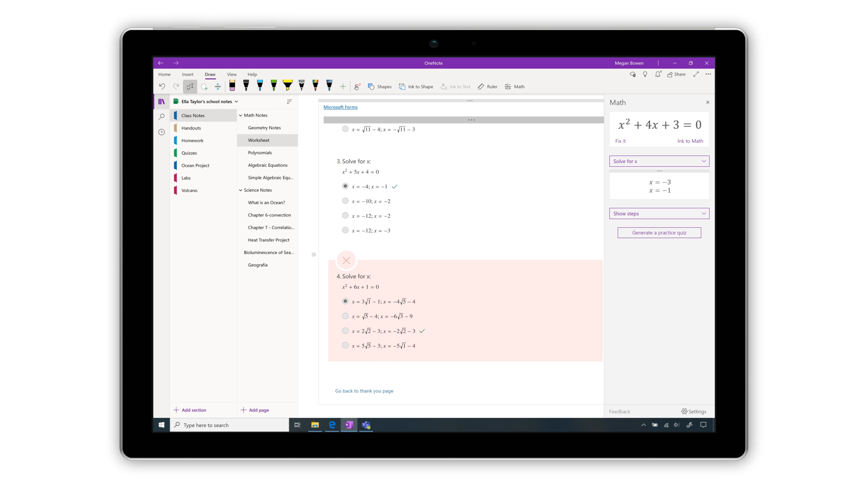Image resolution: width=868 pixels, height=488 pixels.
Task: Select answer x = 5√5 − 3
Action: 345,346
